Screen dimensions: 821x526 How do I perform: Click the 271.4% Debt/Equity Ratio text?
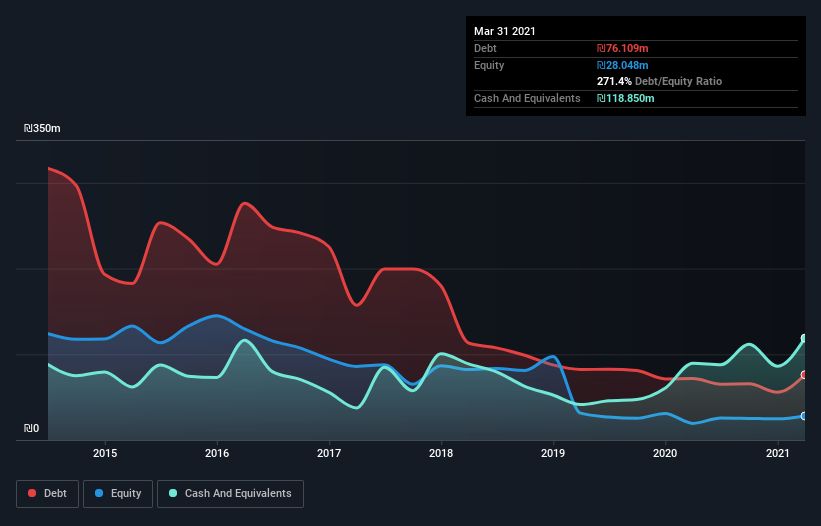659,81
